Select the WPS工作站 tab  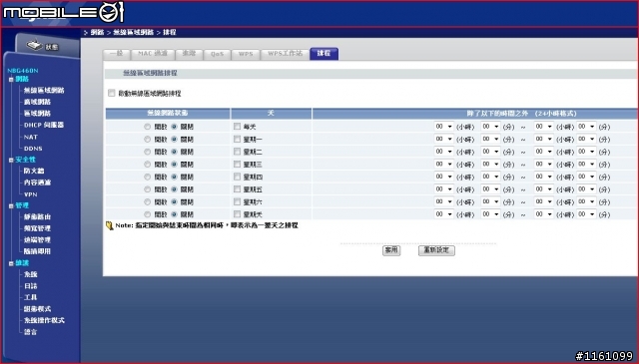pos(286,54)
